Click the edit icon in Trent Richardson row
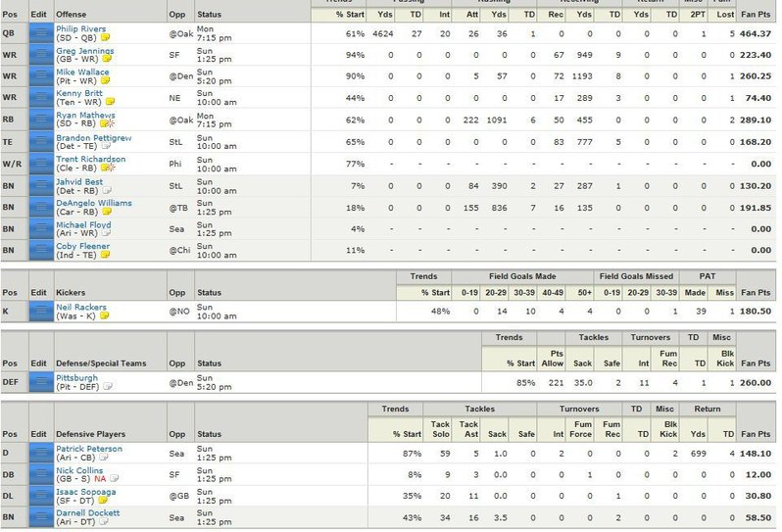 tap(41, 164)
